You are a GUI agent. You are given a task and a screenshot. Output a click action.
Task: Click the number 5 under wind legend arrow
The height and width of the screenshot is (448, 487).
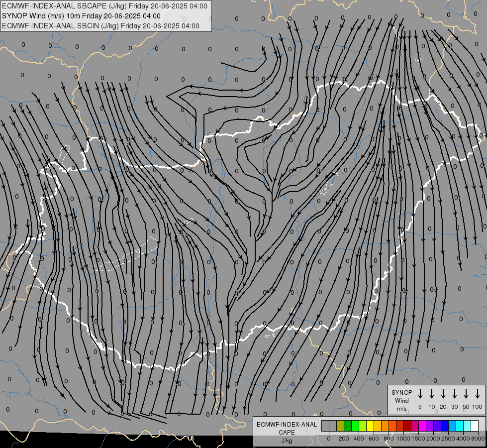tap(420, 407)
